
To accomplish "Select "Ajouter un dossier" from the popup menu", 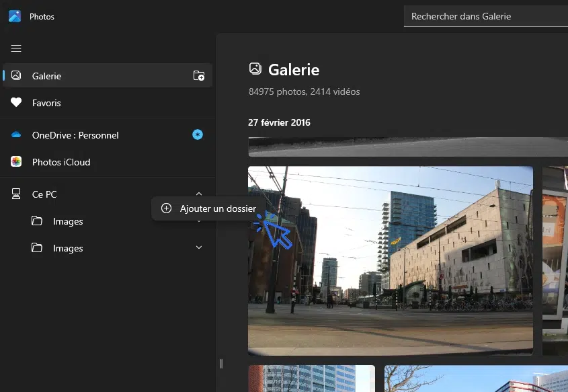I will pyautogui.click(x=208, y=209).
